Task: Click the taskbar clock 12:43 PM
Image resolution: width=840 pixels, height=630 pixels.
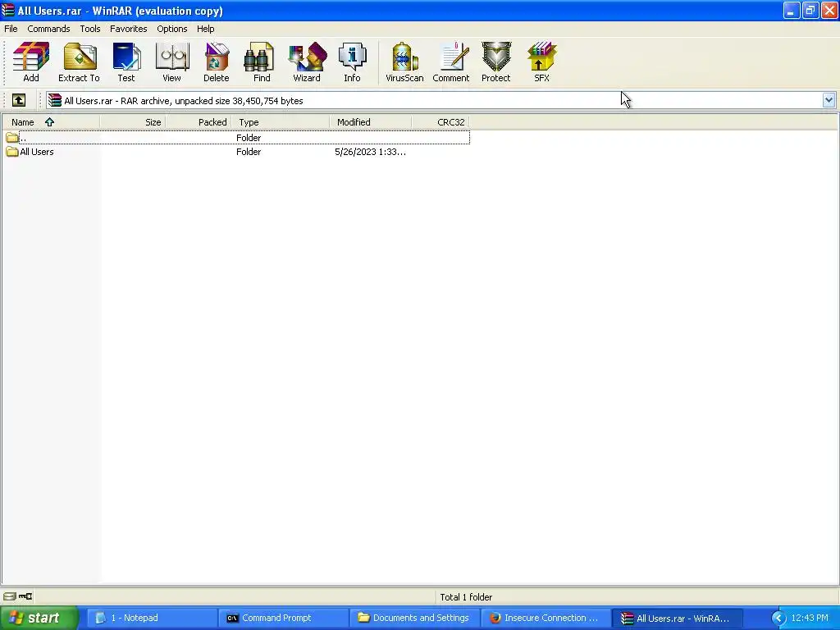Action: pyautogui.click(x=810, y=618)
